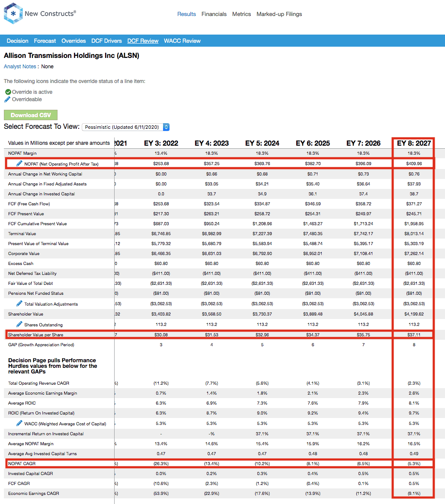Screen dimensions: 445x504
Task: Click the Terminal Value row label
Action: [x=22, y=234]
